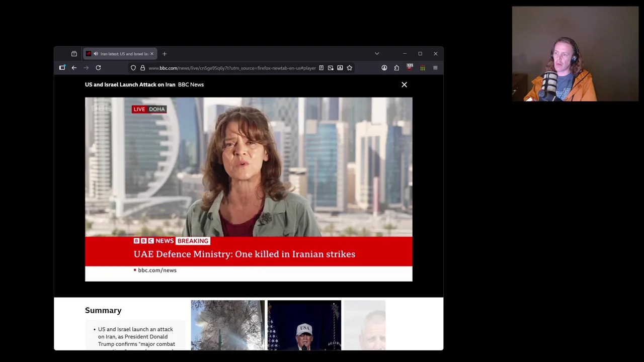Open a new tab with plus button
This screenshot has width=644, height=362.
[165, 54]
